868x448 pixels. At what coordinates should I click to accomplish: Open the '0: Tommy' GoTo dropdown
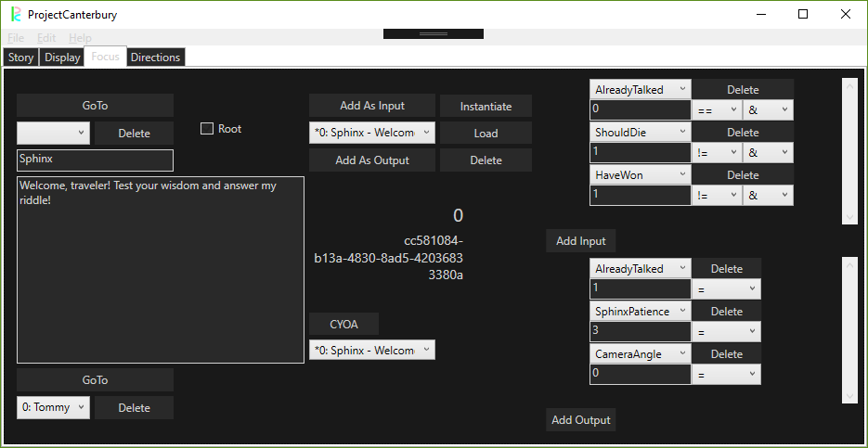click(53, 407)
